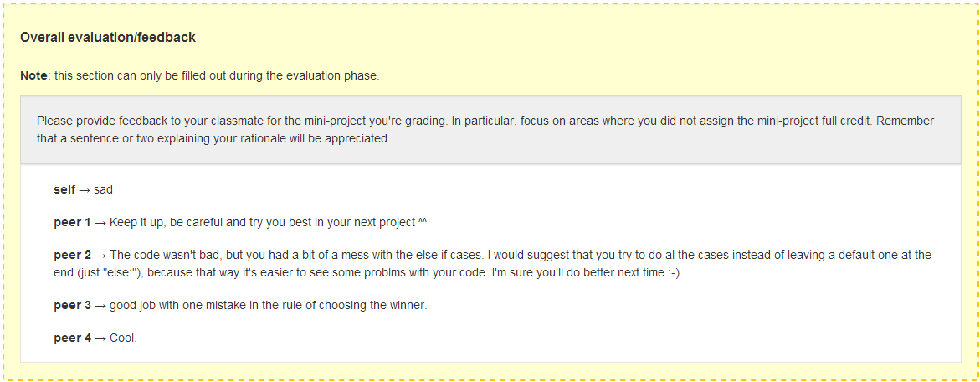
Task: Click the arrow after "self"
Action: coord(85,190)
